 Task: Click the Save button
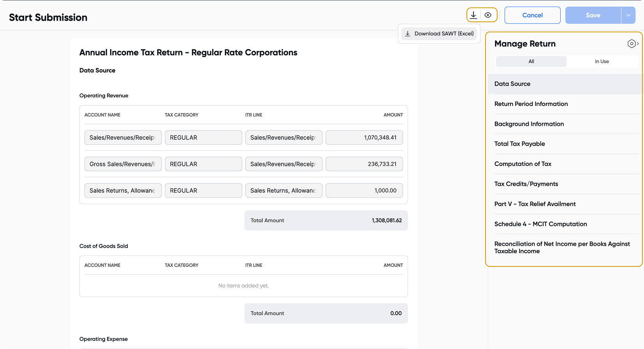pos(593,15)
